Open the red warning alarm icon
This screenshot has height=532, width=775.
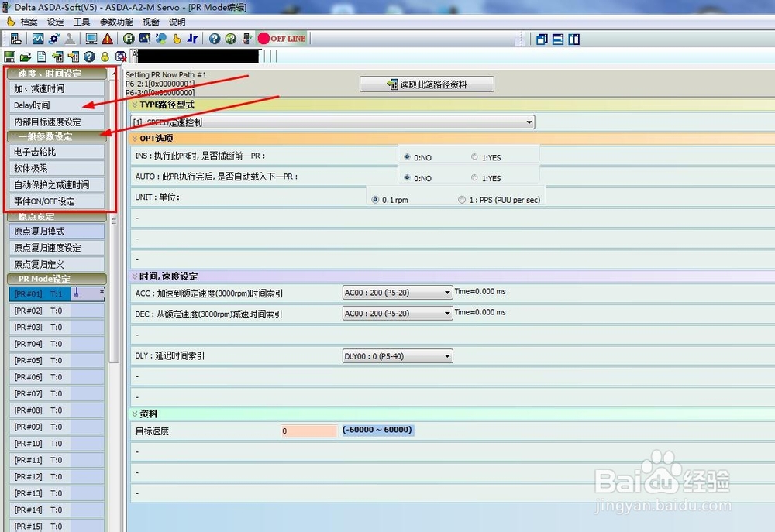tap(107, 39)
